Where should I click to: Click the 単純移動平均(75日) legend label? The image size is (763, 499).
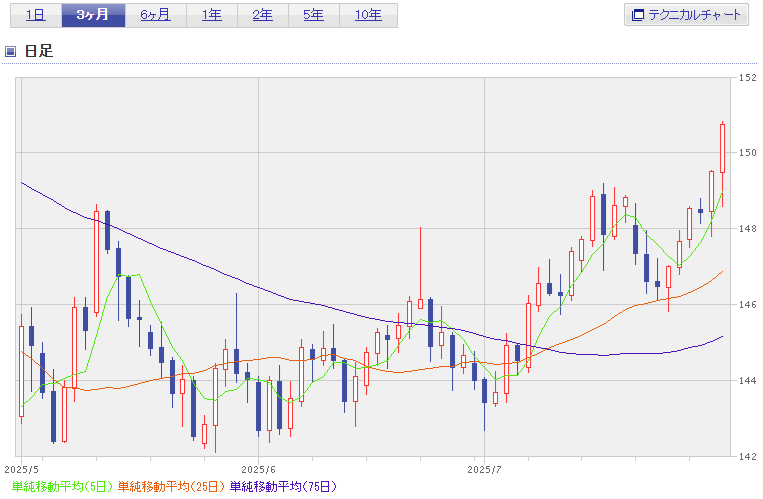pos(283,486)
